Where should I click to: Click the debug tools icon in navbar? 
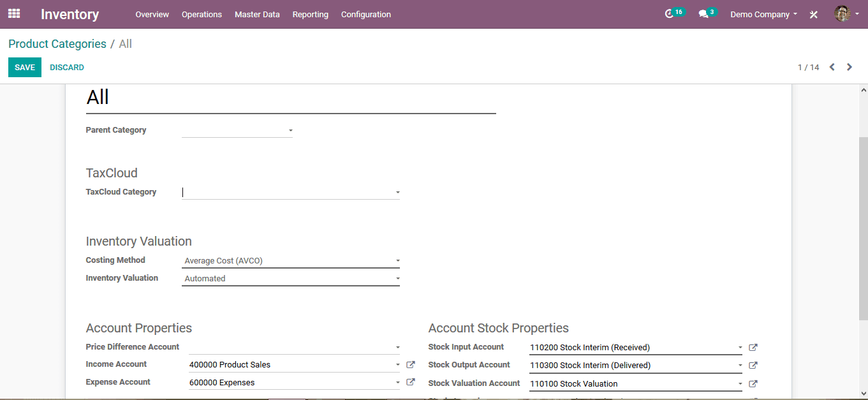pos(814,14)
